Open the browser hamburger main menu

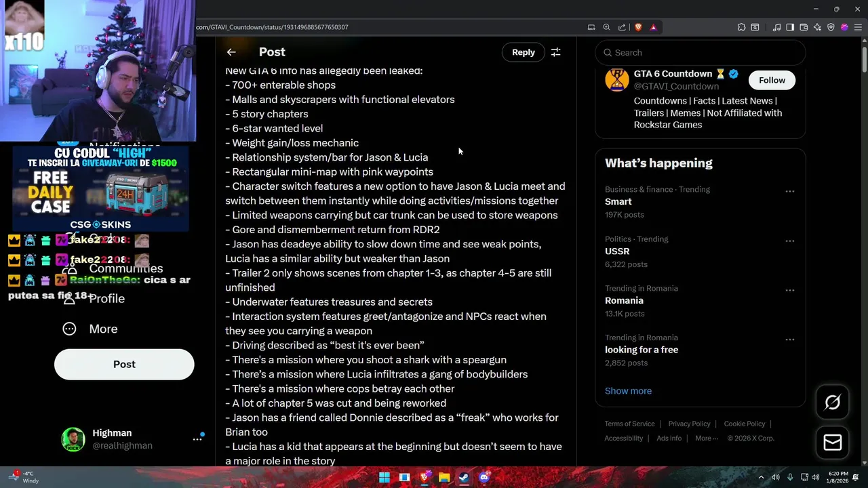tap(858, 27)
